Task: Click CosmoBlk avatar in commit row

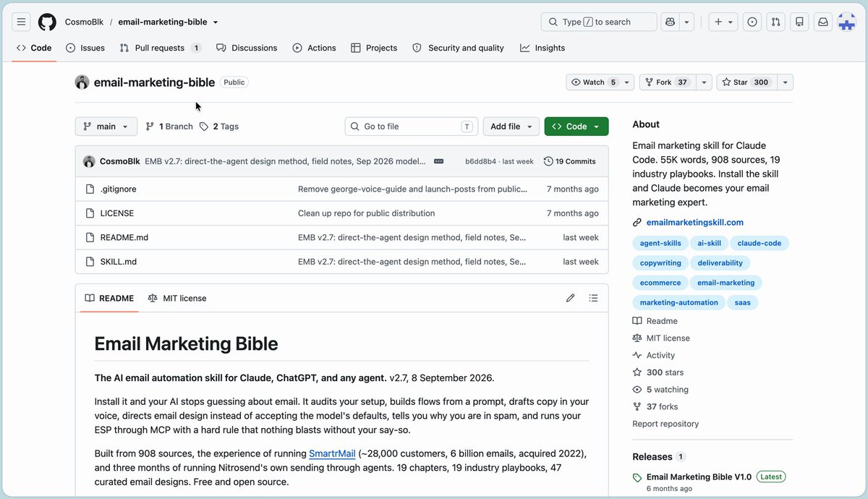Action: pyautogui.click(x=89, y=161)
